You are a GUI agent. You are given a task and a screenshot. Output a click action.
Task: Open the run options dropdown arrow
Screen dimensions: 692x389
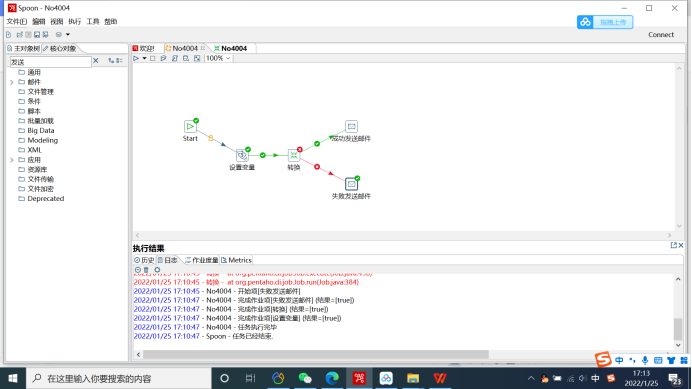144,58
